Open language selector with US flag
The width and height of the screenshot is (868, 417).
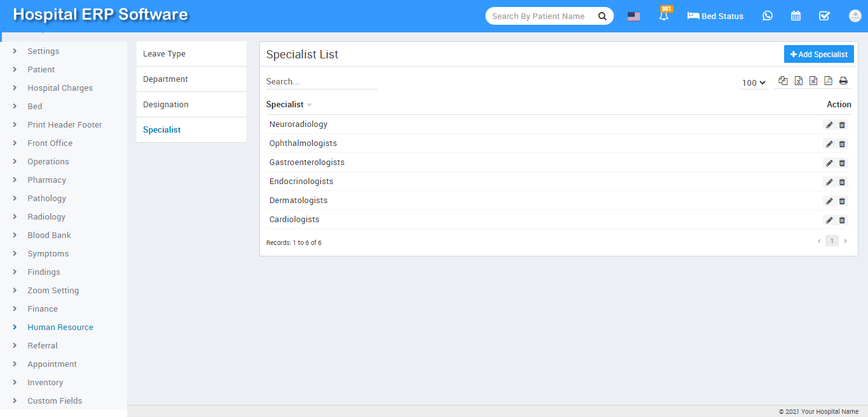click(634, 17)
